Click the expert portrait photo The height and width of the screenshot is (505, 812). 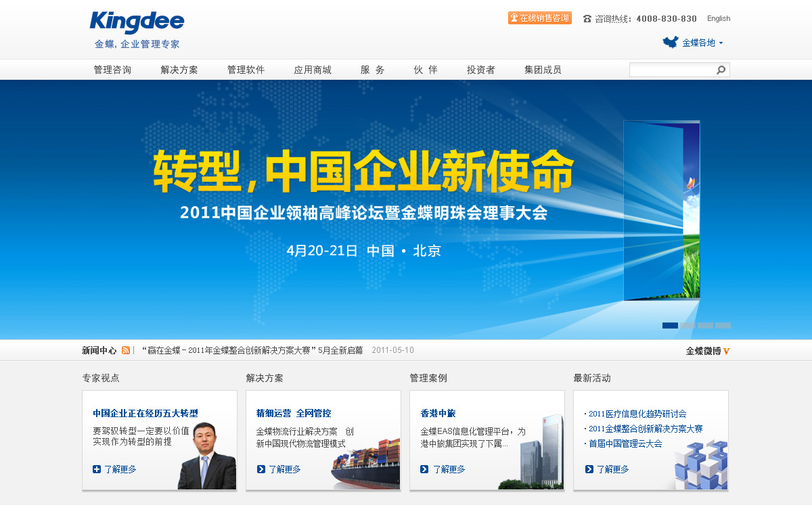207,456
